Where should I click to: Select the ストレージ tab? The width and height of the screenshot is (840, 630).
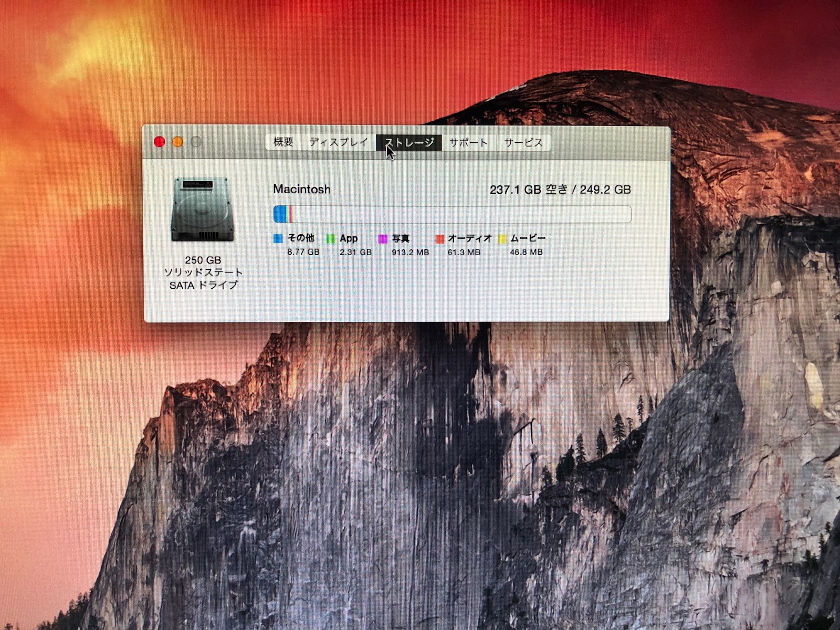click(409, 142)
